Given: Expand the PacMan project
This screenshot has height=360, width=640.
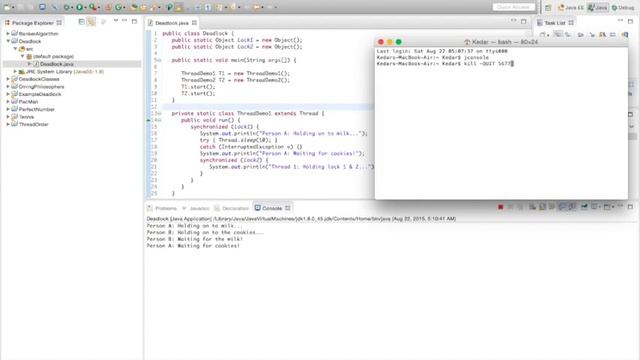Looking at the screenshot, I should point(8,102).
